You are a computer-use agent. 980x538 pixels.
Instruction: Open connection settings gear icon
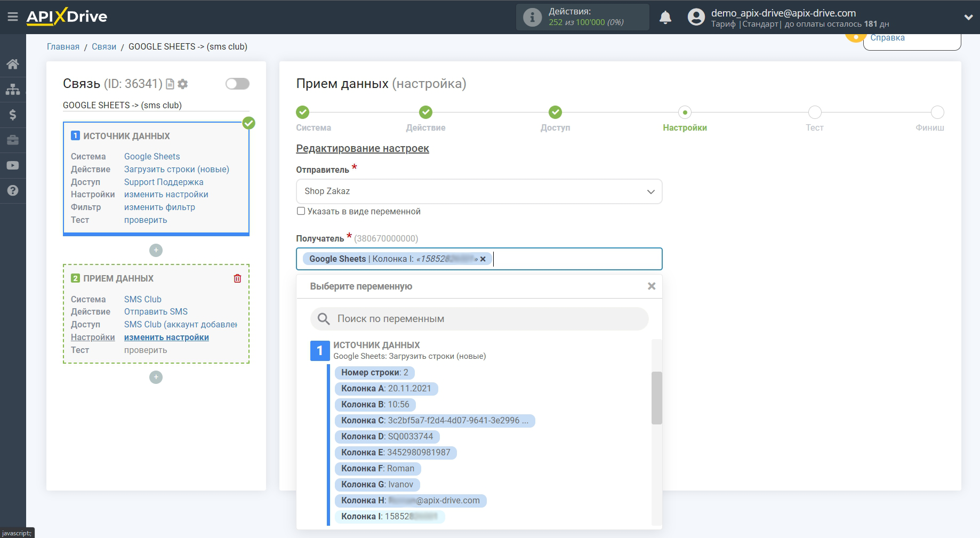[x=183, y=84]
